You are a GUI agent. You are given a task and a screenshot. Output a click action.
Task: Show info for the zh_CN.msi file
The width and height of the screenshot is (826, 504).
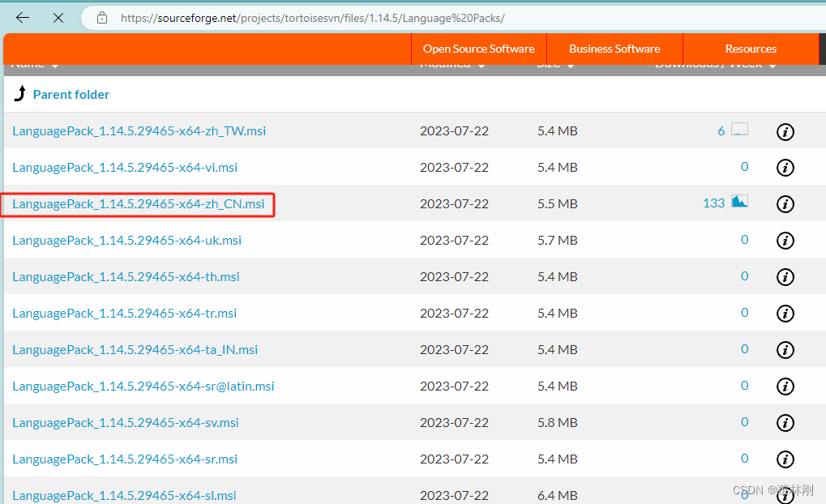(785, 204)
